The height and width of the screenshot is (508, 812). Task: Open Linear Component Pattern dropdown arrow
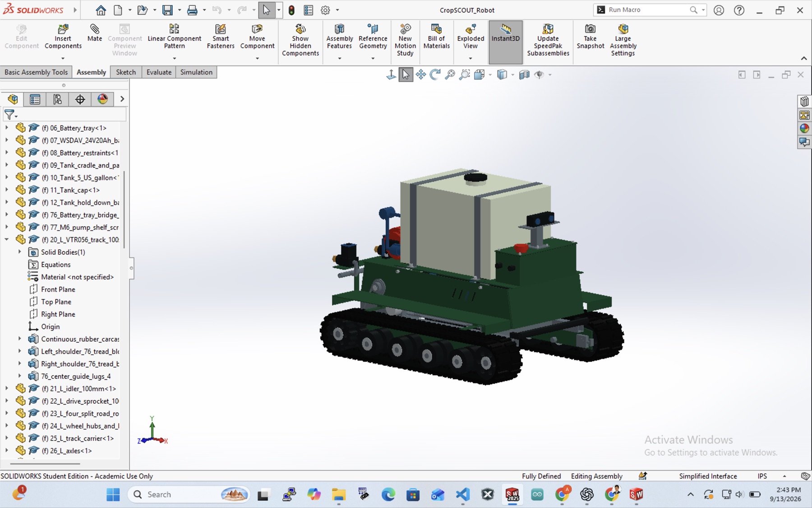174,58
